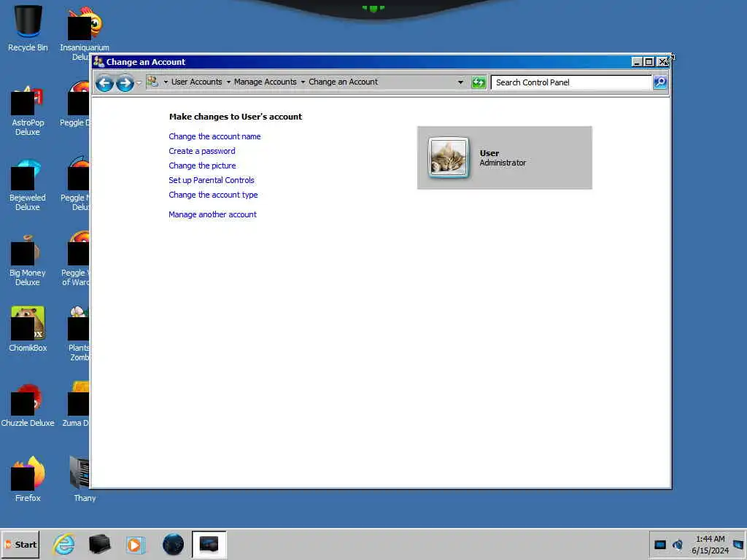Open Change the account name link
The height and width of the screenshot is (560, 747).
pos(214,136)
